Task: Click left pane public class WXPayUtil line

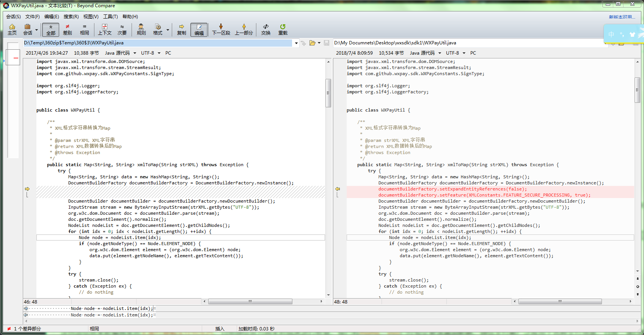Action: pos(68,110)
